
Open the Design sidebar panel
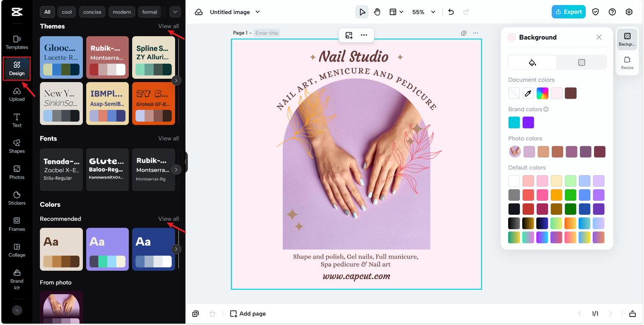pyautogui.click(x=17, y=68)
